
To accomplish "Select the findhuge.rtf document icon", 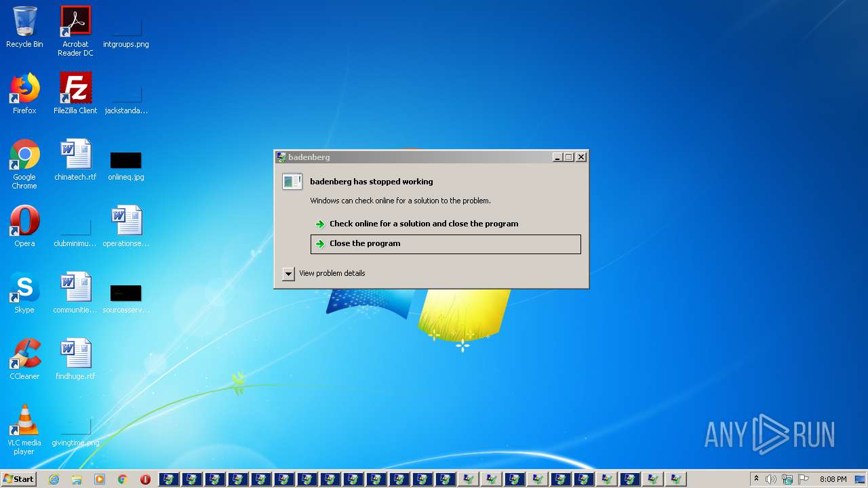I will click(x=75, y=360).
